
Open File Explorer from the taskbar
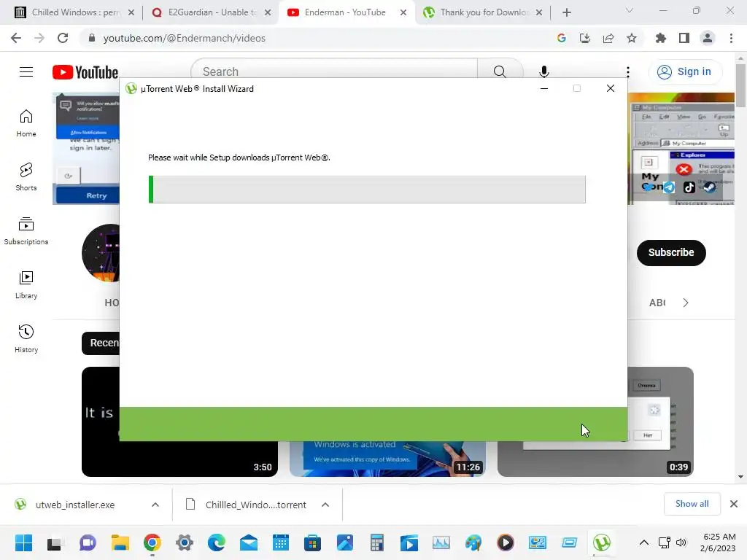coord(120,542)
